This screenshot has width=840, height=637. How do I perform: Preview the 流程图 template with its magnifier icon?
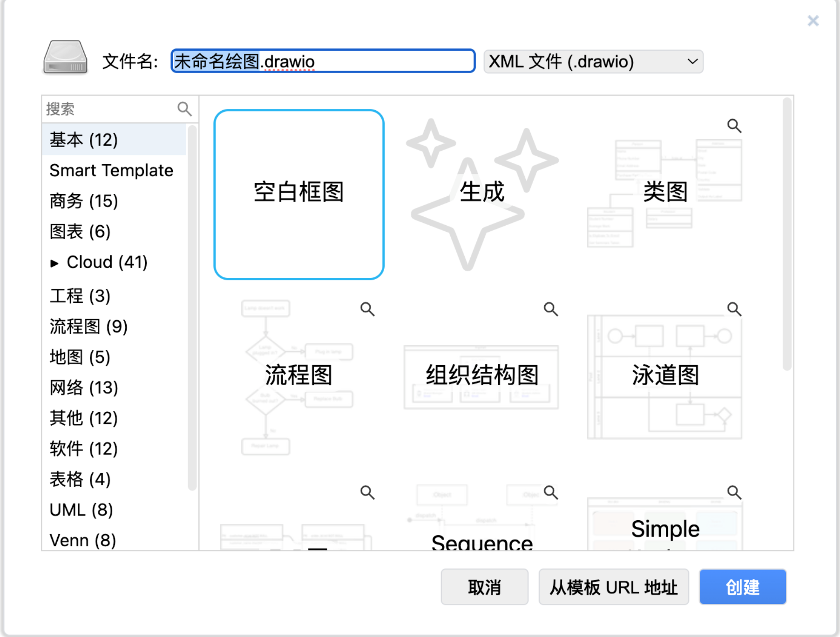[367, 309]
